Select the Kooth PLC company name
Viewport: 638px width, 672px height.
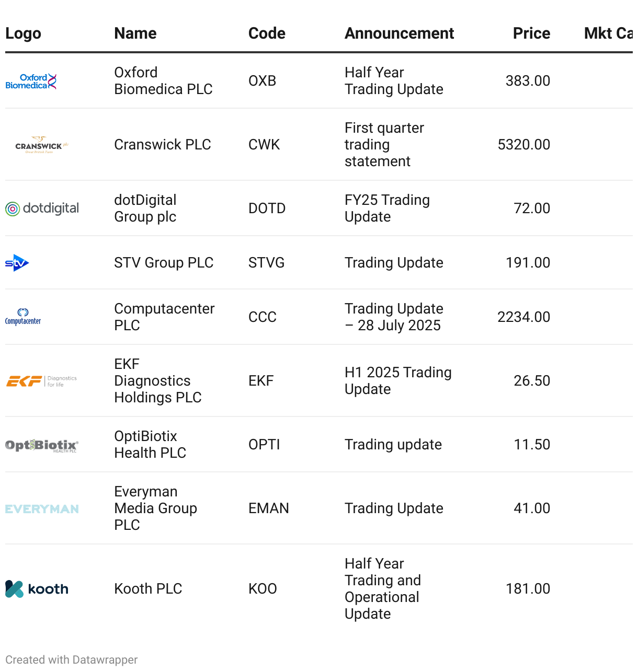(148, 589)
